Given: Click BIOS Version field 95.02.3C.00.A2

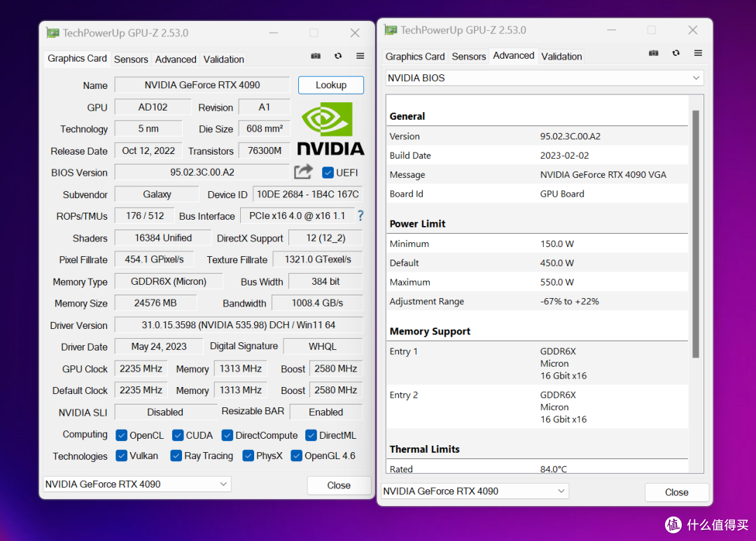Looking at the screenshot, I should [202, 172].
